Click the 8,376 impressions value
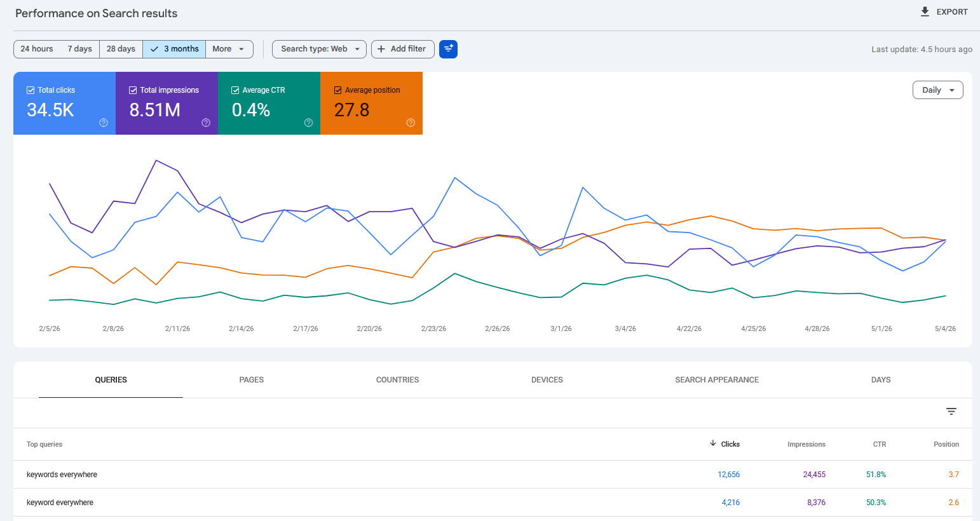The image size is (980, 521). [x=816, y=503]
